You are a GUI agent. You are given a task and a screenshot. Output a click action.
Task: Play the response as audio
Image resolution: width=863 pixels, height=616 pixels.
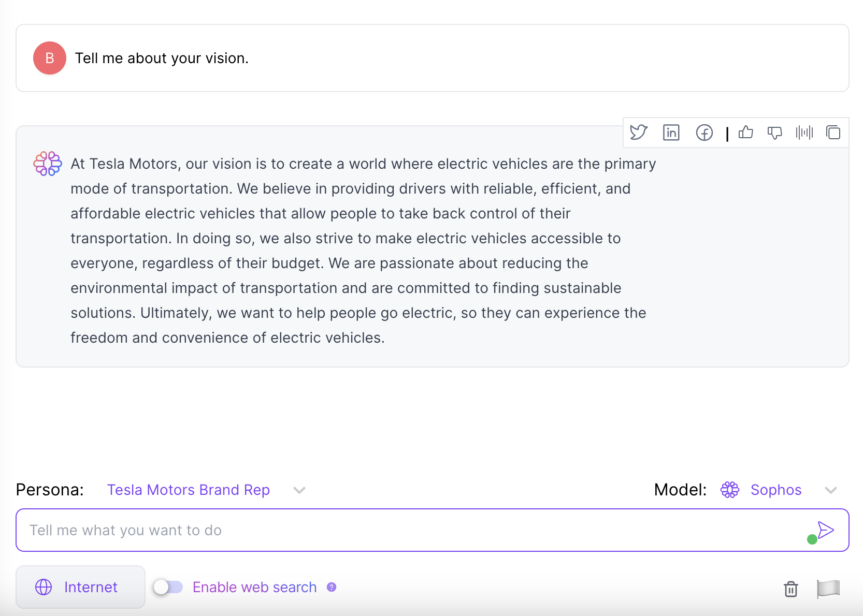click(804, 133)
